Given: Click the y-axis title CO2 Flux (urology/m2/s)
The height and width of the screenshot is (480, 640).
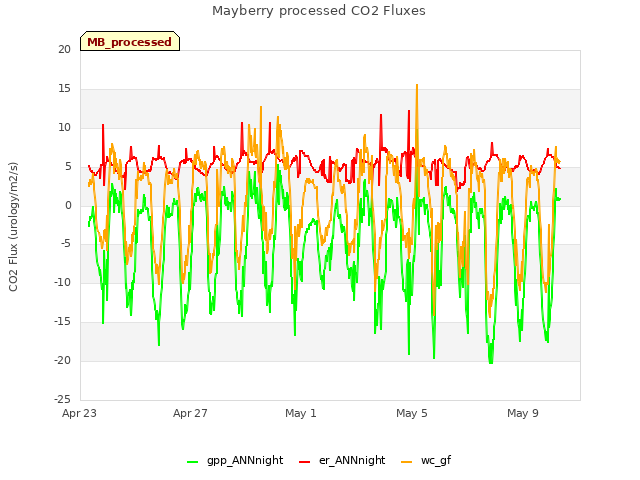Looking at the screenshot, I should tap(13, 227).
